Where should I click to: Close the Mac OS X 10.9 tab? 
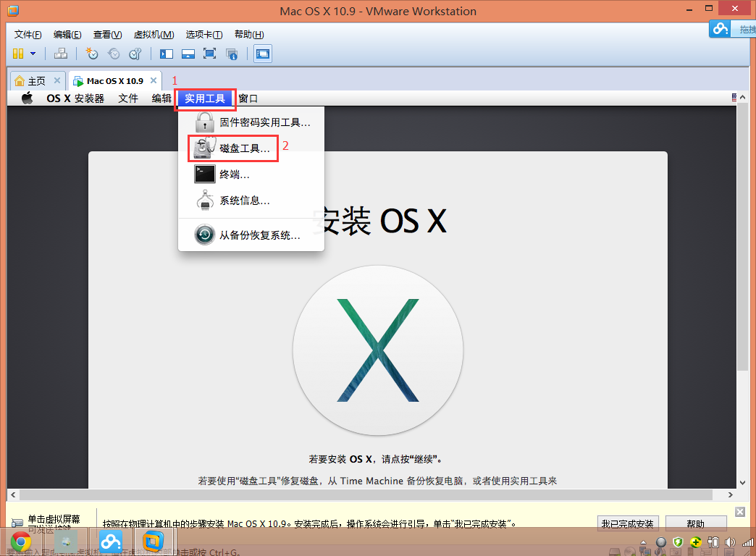point(154,80)
